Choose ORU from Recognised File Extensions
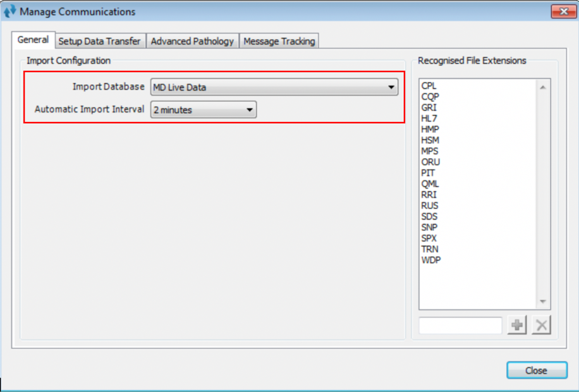 click(x=430, y=162)
